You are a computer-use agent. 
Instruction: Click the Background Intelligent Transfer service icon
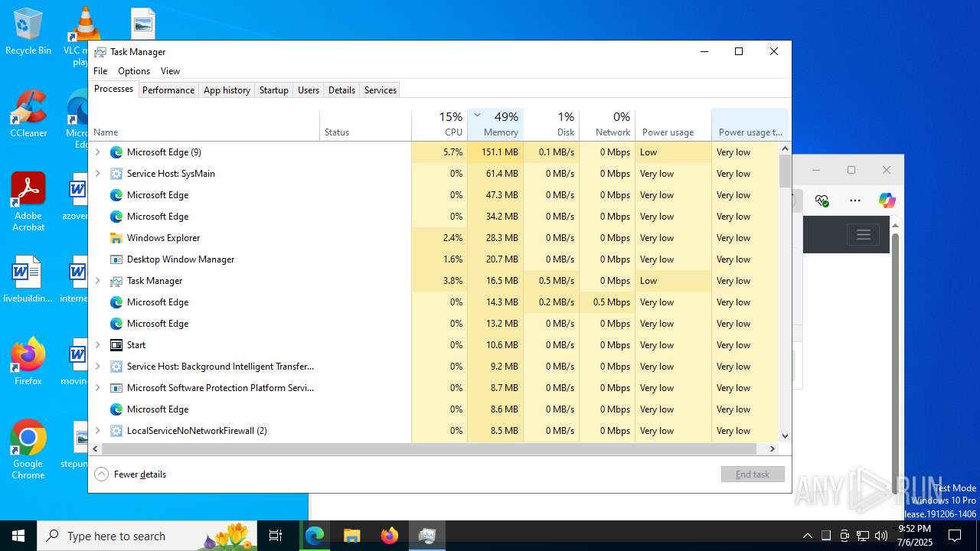(x=116, y=367)
